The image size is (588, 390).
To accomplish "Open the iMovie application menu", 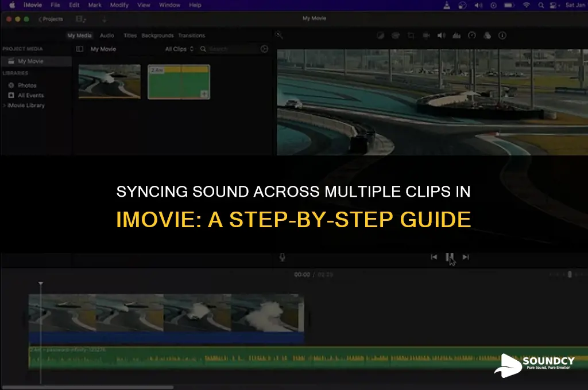I will (33, 5).
